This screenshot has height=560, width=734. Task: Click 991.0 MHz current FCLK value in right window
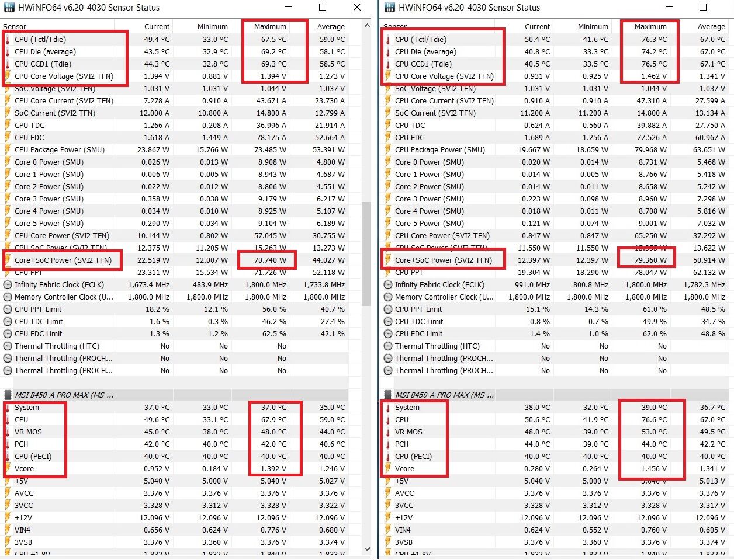[532, 285]
